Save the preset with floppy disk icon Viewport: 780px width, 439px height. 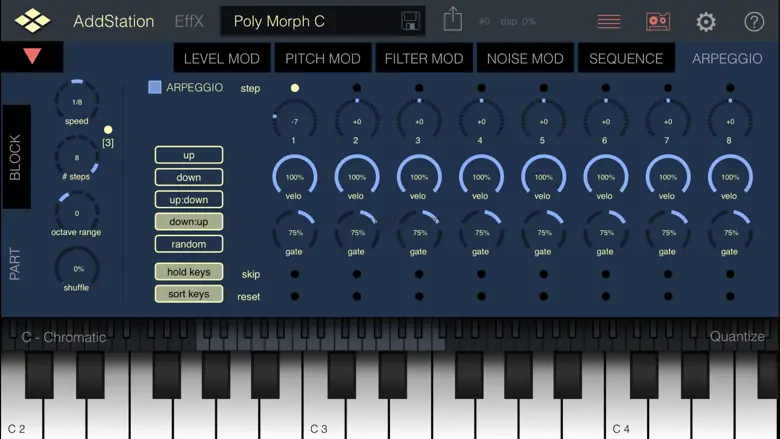410,21
